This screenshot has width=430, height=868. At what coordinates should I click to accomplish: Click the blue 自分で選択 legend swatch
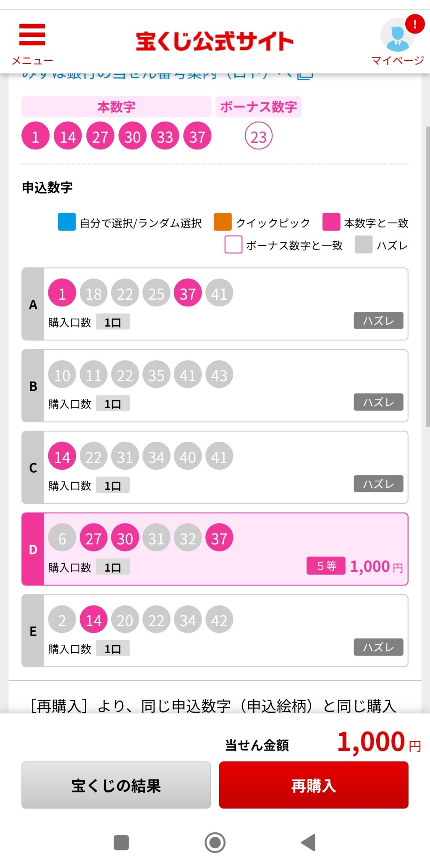(x=67, y=222)
